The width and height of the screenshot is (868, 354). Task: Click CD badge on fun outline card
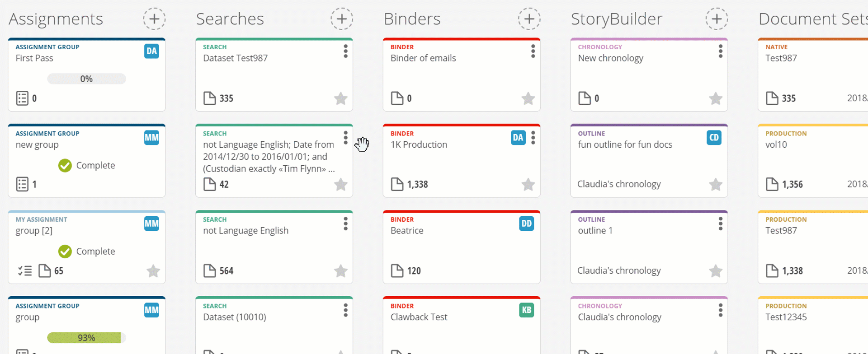(714, 138)
